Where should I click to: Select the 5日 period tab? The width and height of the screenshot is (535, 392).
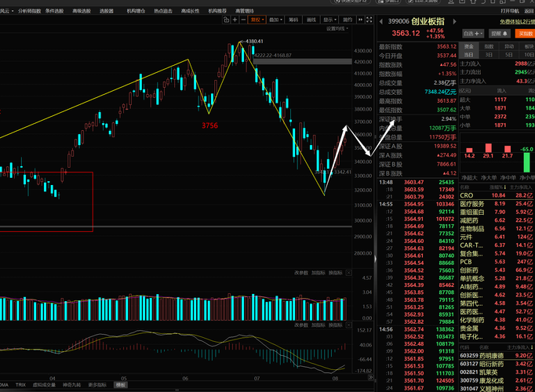pos(509,55)
